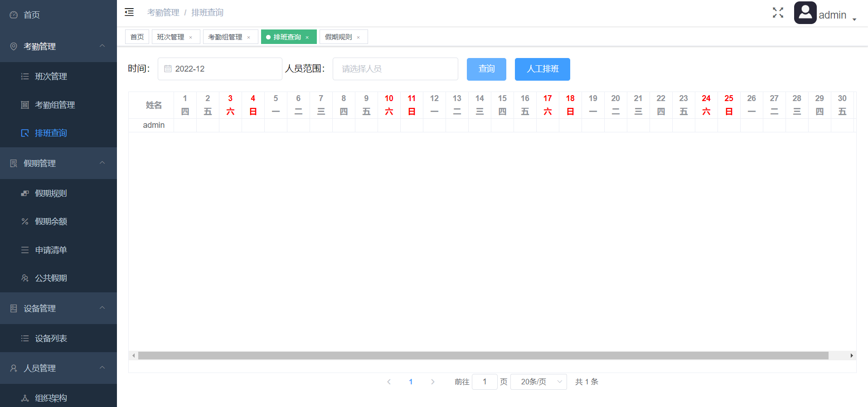Click the 公共假期 people icon
Screen dimensions: 868x407
(x=25, y=278)
